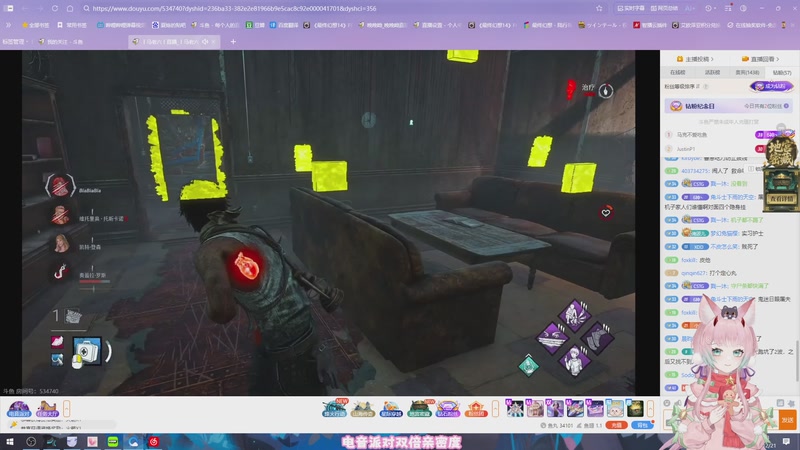Expand the left activity list arrow
Screen dimensions: 800x450
pyautogui.click(x=66, y=409)
